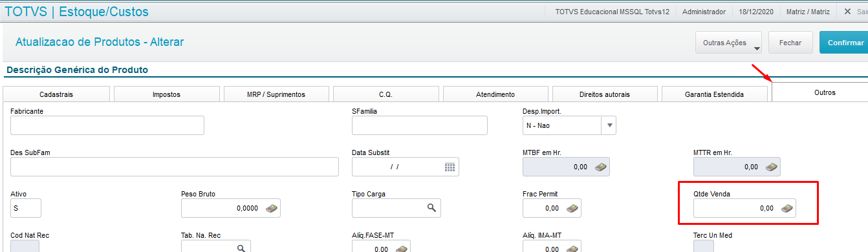Focus the Frac Permit value field
This screenshot has width=868, height=252.
pos(552,208)
